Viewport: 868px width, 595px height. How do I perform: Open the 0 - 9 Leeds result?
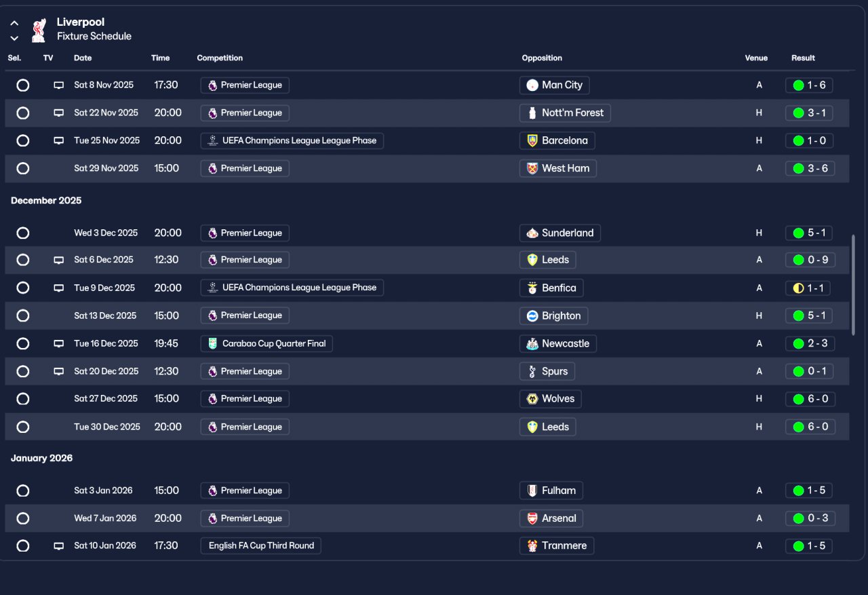pos(810,260)
